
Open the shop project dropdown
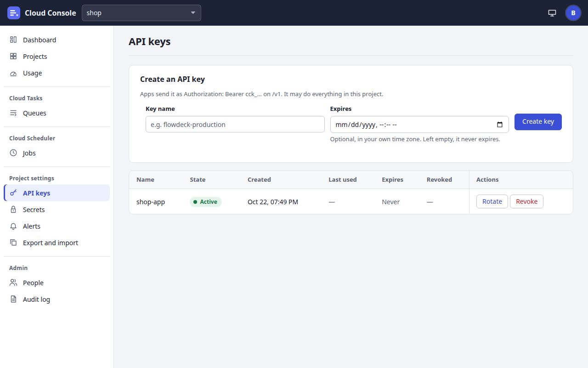[141, 13]
